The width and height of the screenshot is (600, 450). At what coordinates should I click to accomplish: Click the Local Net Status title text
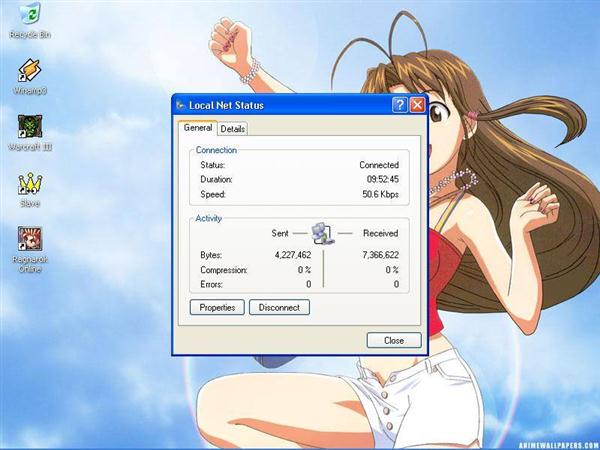coord(226,105)
